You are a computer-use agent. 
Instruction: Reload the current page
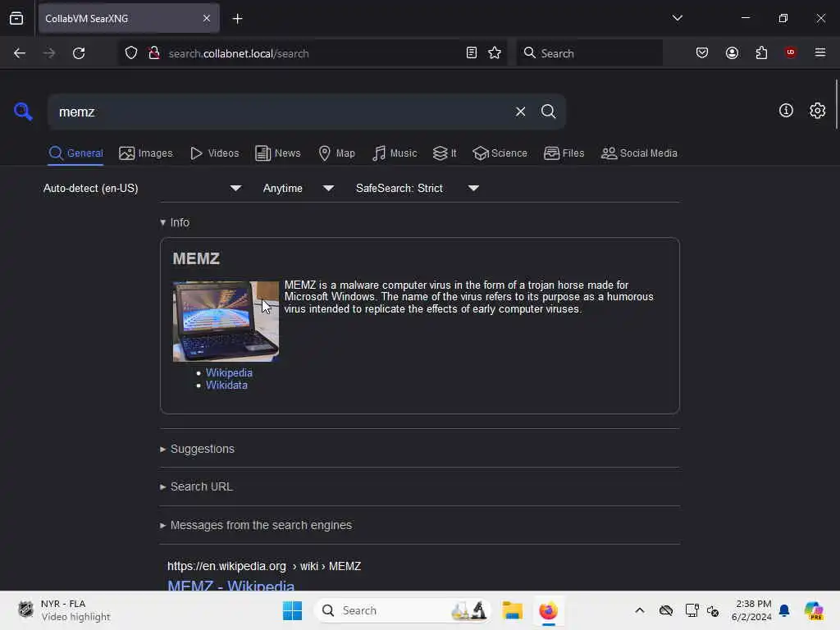pyautogui.click(x=79, y=53)
